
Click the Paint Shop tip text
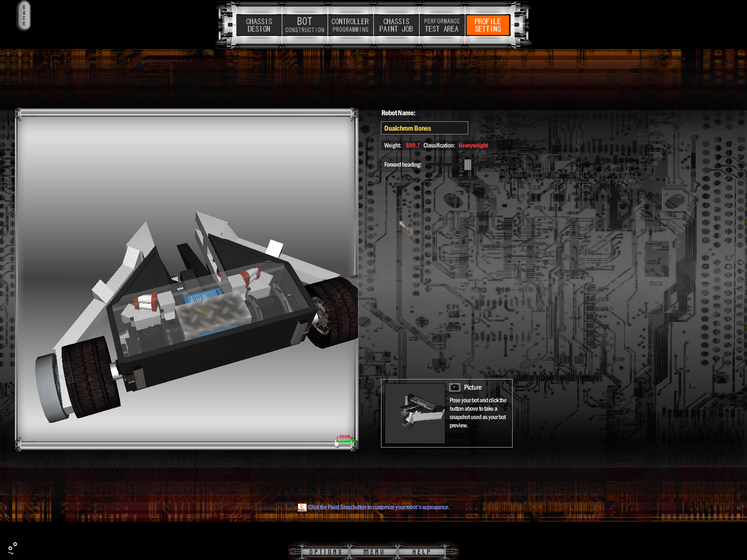pos(378,507)
